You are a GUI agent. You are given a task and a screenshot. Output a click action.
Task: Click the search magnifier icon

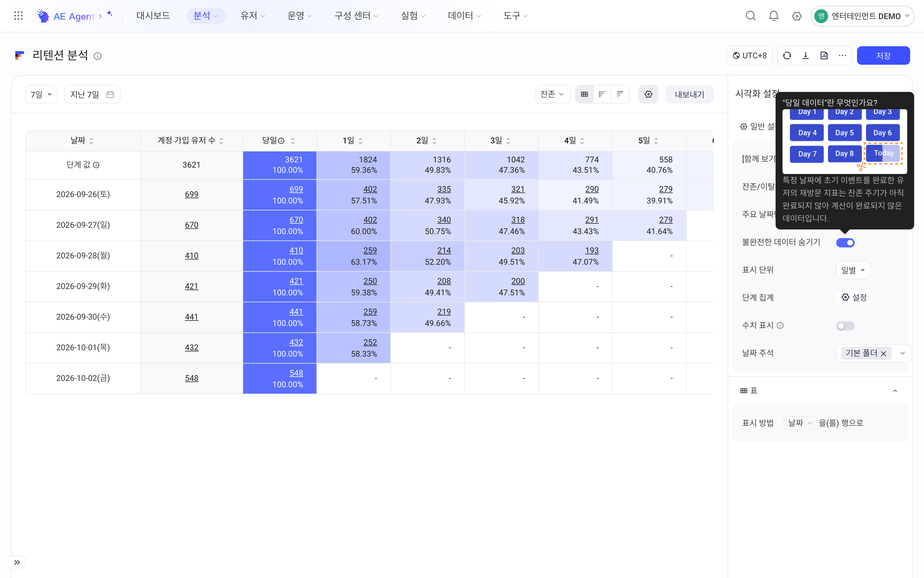[751, 16]
